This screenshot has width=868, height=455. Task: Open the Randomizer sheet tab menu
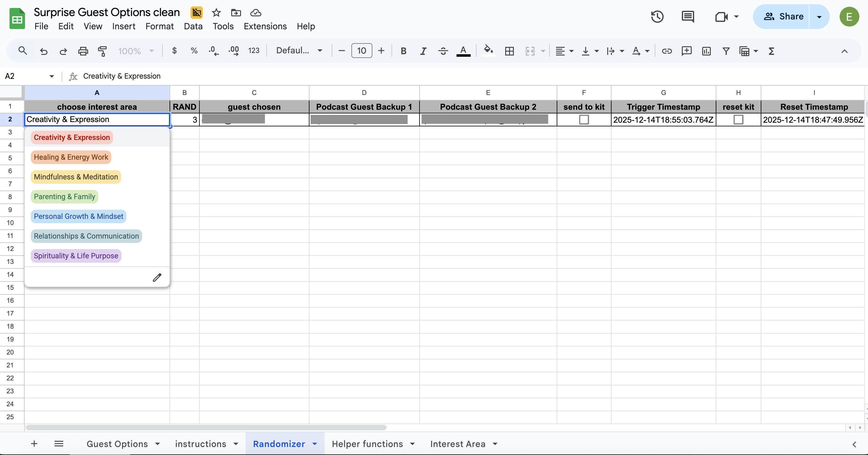point(315,444)
